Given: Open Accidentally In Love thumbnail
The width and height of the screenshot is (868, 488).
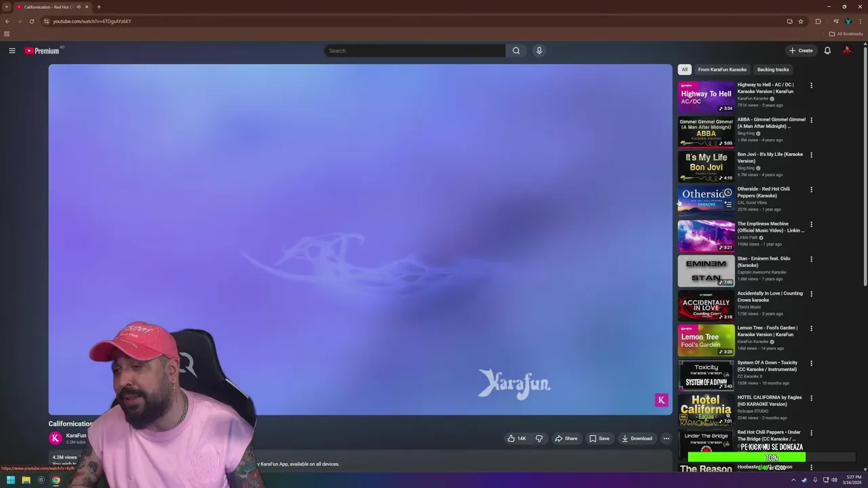Looking at the screenshot, I should (706, 305).
